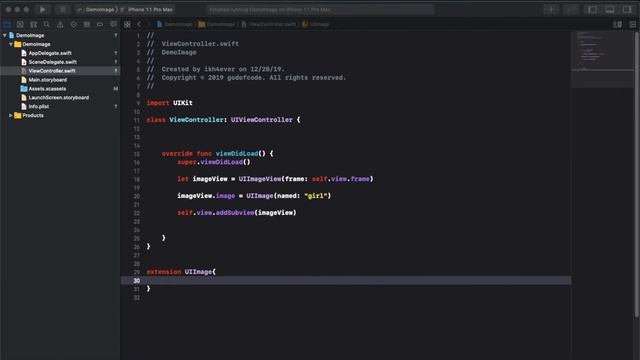640x360 pixels.
Task: Show the Source Control navigator
Action: pos(20,24)
